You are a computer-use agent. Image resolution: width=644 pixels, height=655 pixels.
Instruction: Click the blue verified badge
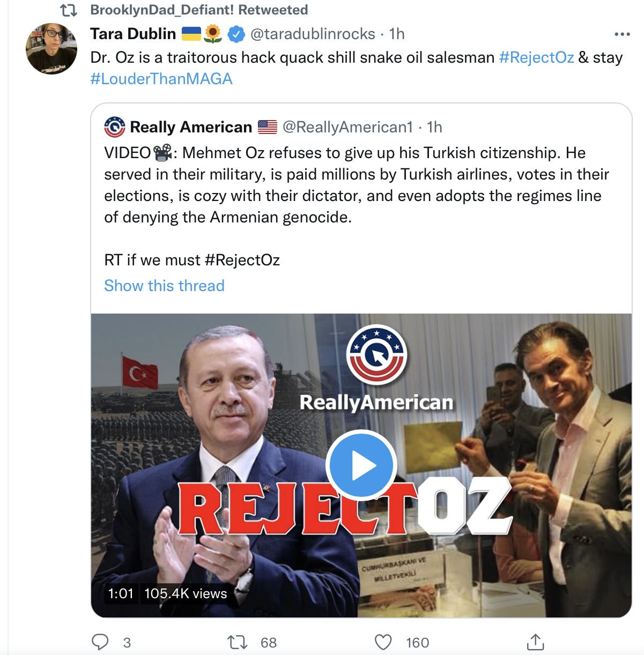[236, 34]
